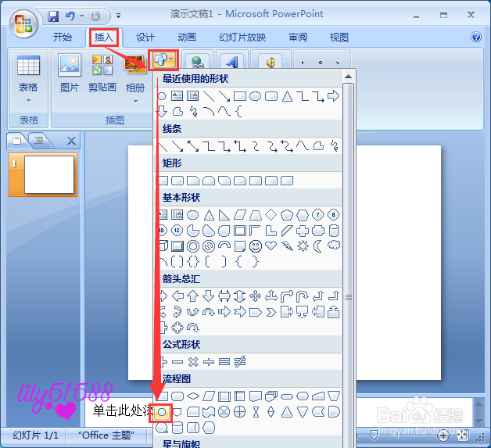The height and width of the screenshot is (448, 491).
Task: Select the heart basic shape
Action: [271, 246]
